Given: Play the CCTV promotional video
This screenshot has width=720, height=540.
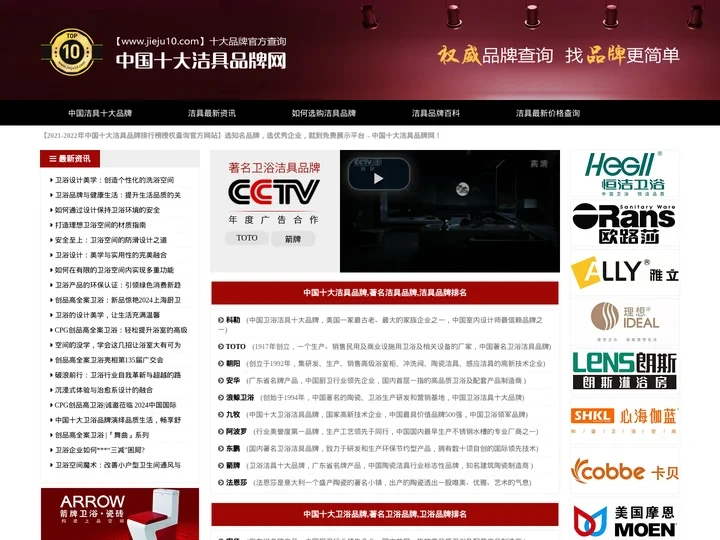Looking at the screenshot, I should click(x=378, y=178).
